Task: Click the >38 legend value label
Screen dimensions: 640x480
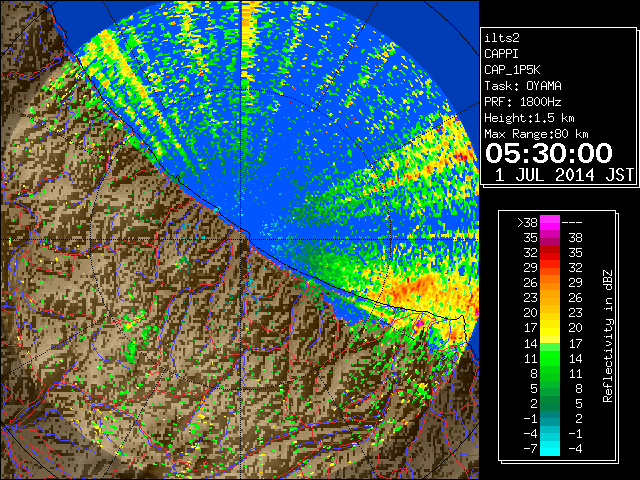Action: click(x=527, y=223)
